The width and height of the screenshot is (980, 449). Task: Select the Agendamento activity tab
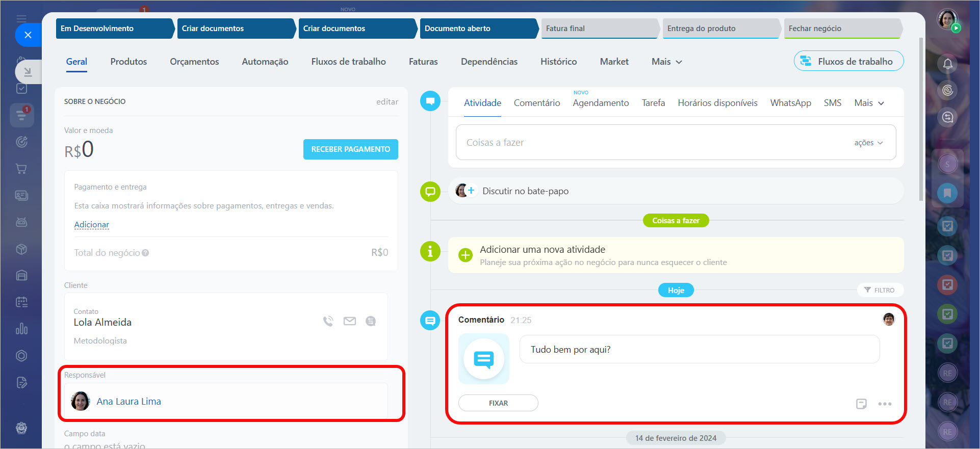tap(601, 103)
